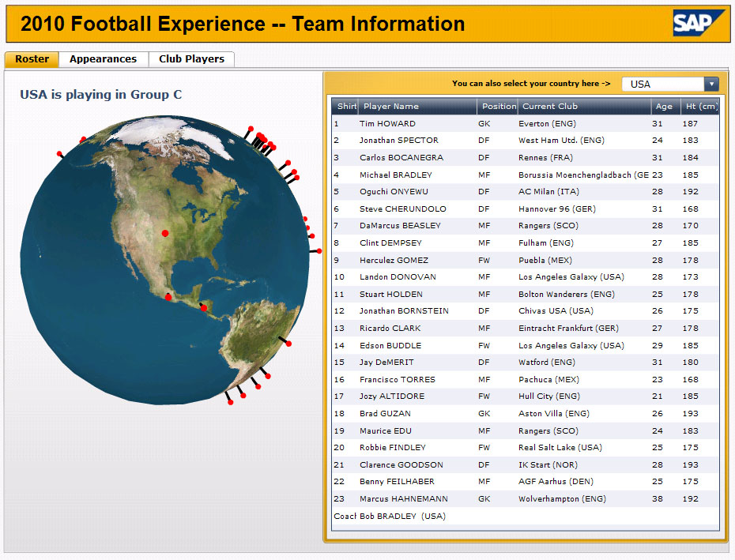Click the Ht (cm) column header
Viewport: 735px width, 560px height.
699,107
